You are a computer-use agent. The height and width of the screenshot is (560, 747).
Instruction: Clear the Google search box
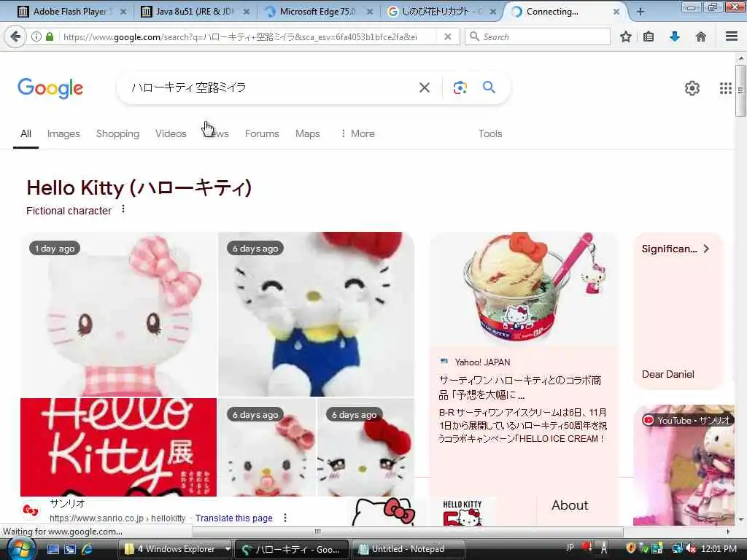click(x=425, y=87)
